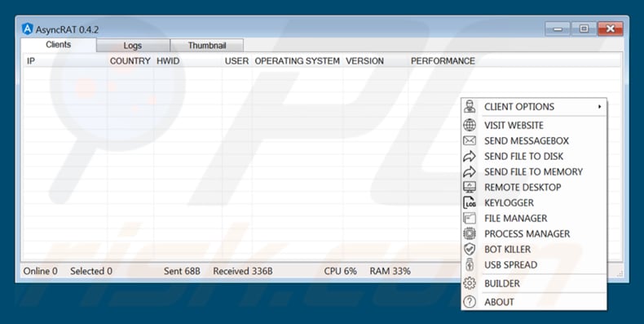644x324 pixels.
Task: Open Process Manager menu entry
Action: coord(534,233)
